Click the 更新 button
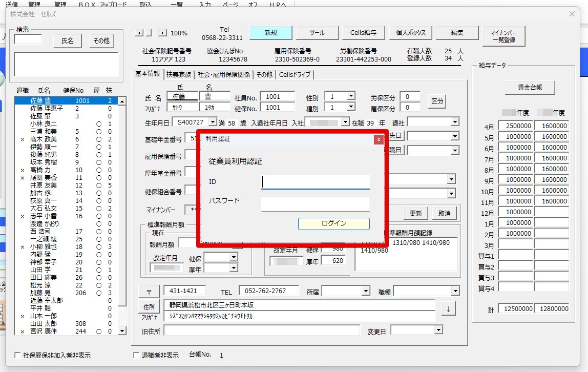588x372 pixels. tap(416, 213)
